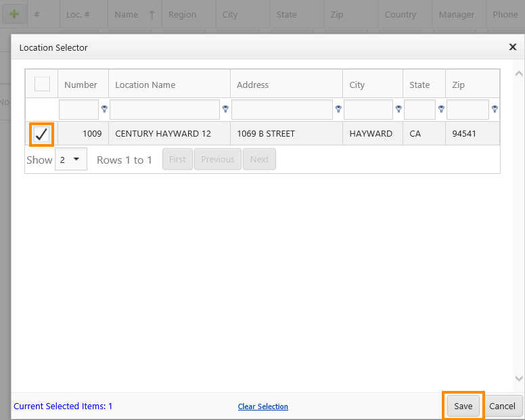Click the filter icon beside Number field
Image resolution: width=525 pixels, height=420 pixels.
pyautogui.click(x=104, y=109)
